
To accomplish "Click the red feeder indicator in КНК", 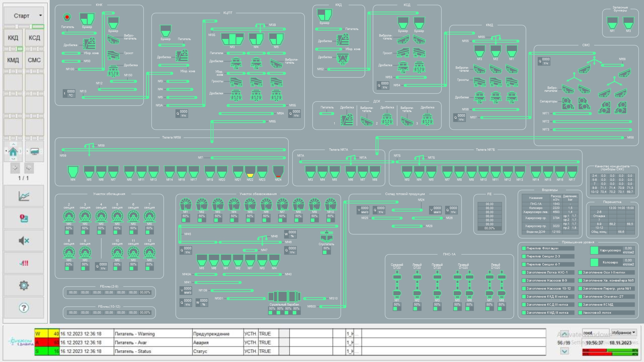I will click(67, 17).
